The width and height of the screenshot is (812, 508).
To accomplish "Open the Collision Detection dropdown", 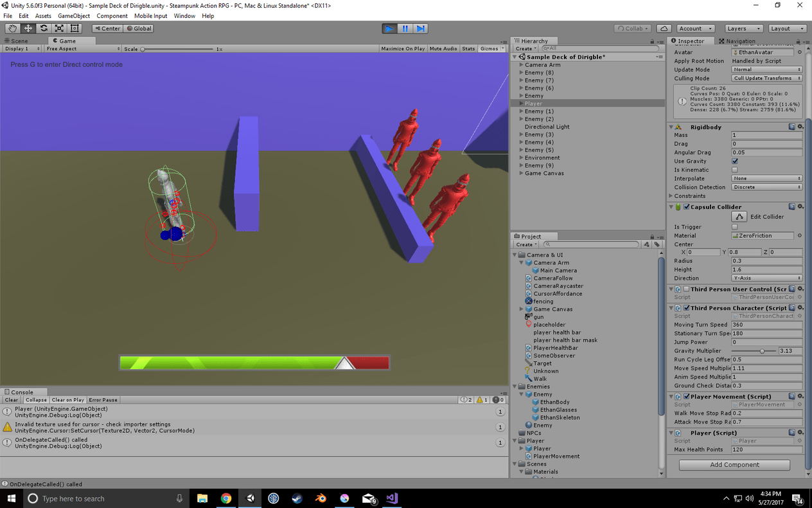I will tap(766, 186).
